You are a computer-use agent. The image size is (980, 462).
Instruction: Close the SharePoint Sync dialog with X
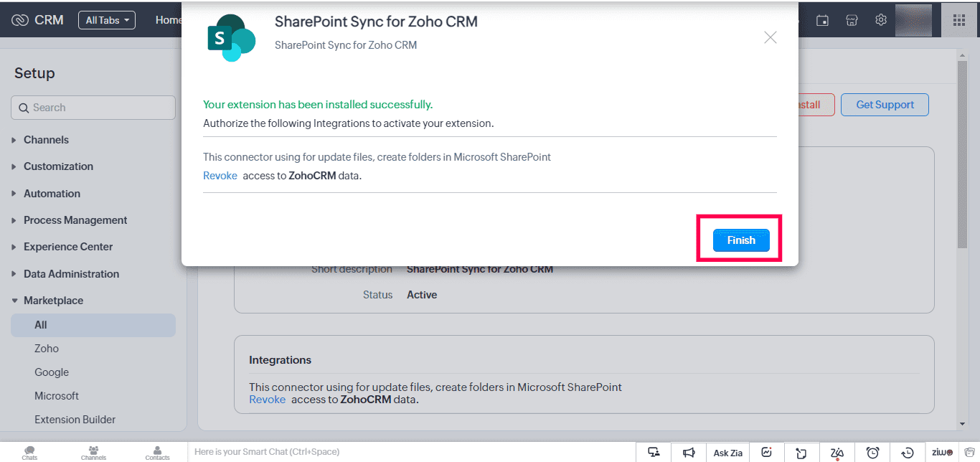[770, 37]
